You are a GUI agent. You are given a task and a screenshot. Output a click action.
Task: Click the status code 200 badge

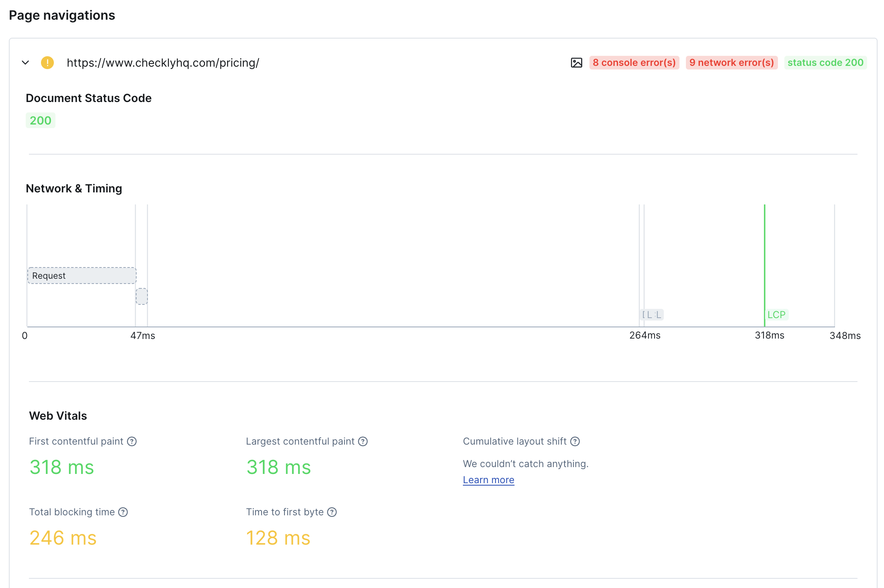tap(825, 63)
